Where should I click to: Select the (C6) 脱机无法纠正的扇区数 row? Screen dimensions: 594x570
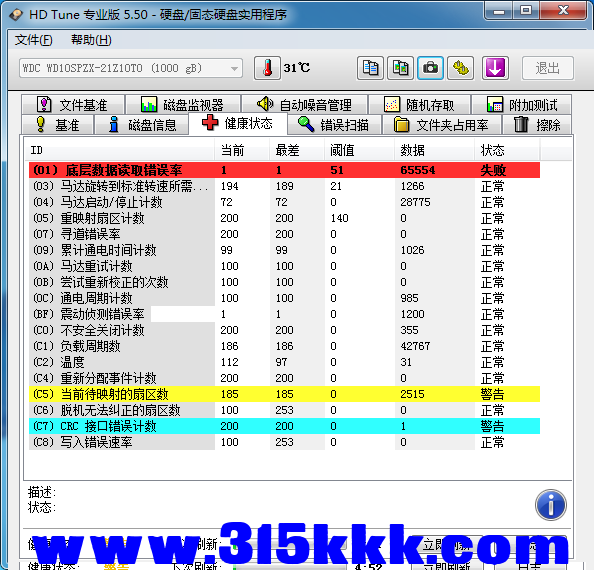coord(284,410)
